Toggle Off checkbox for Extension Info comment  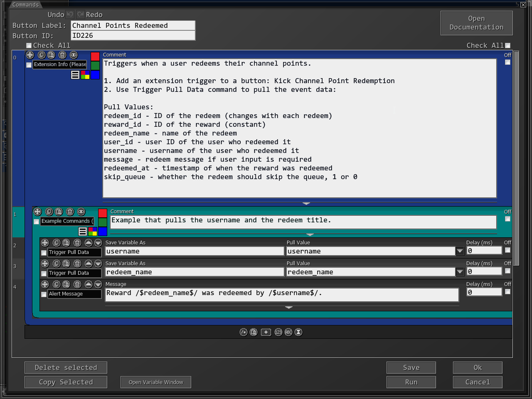pyautogui.click(x=507, y=62)
